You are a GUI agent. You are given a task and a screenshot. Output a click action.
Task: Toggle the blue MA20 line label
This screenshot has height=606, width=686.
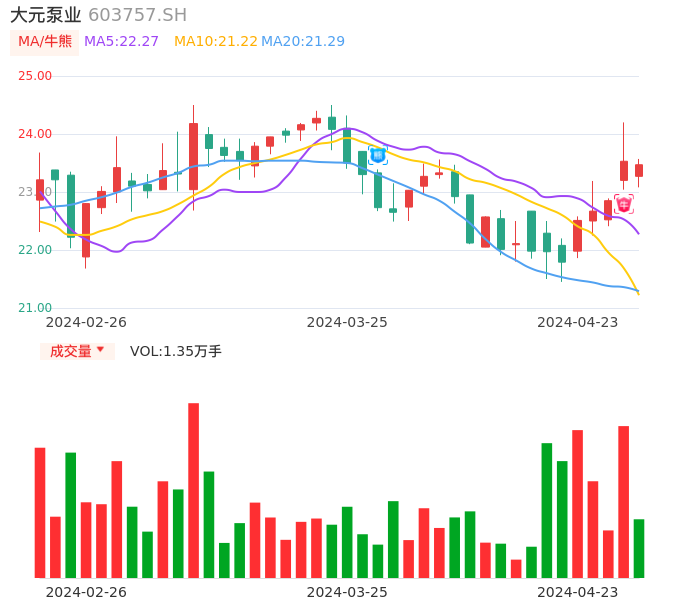[x=303, y=41]
